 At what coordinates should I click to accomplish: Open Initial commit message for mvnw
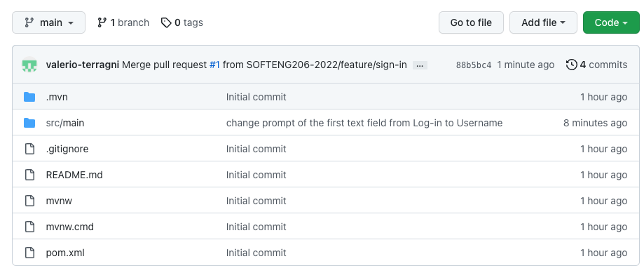click(x=256, y=201)
